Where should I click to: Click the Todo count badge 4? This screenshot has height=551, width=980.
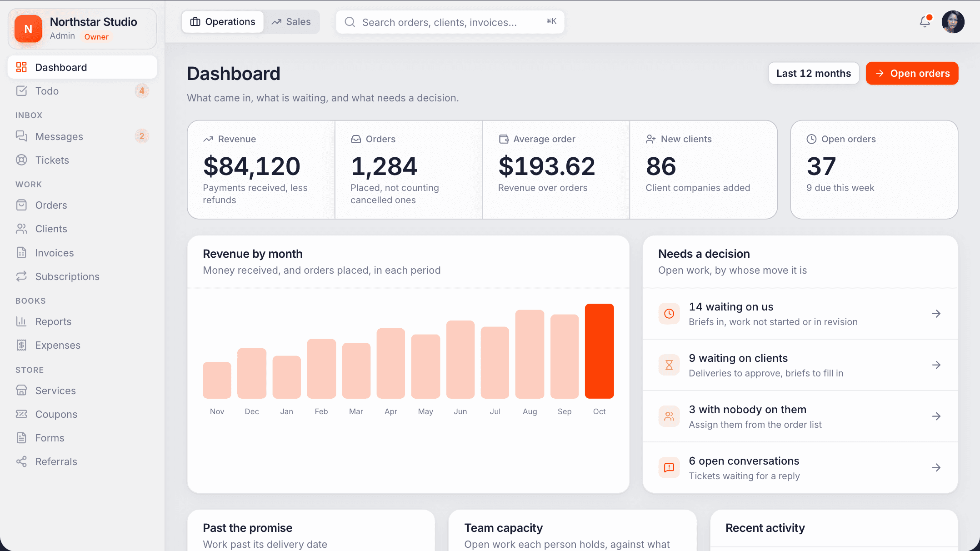(142, 91)
